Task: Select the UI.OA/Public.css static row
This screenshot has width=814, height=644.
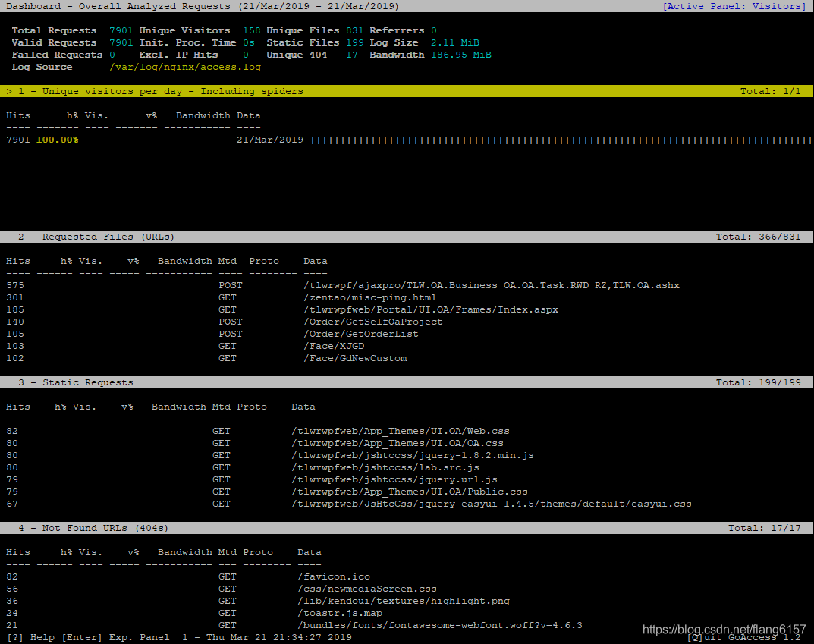Action: [x=267, y=492]
